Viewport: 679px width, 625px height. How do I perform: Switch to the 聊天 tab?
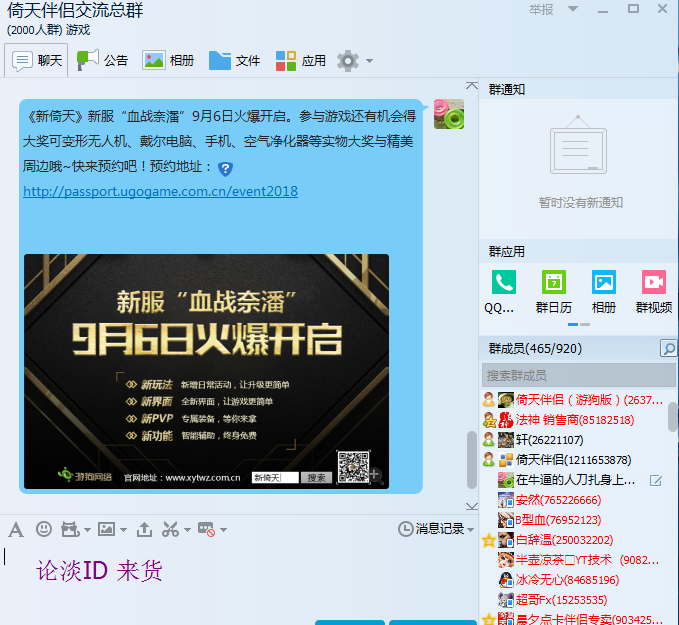pyautogui.click(x=36, y=61)
